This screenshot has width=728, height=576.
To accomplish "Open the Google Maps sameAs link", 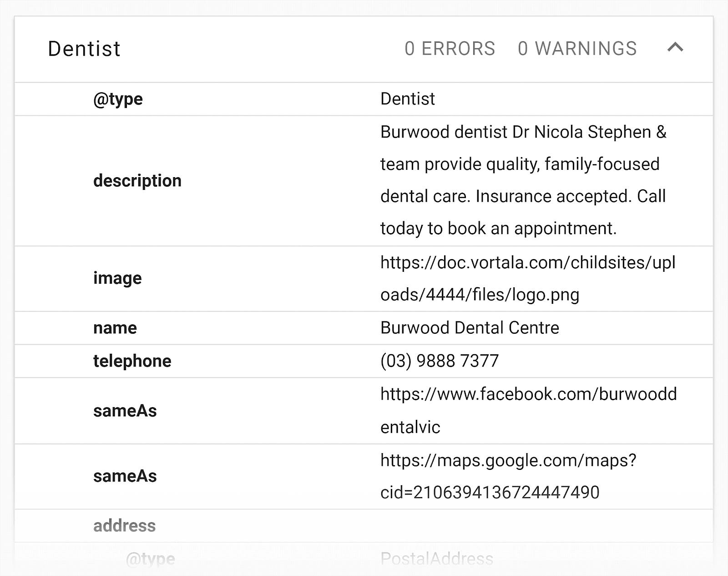I will pos(508,476).
